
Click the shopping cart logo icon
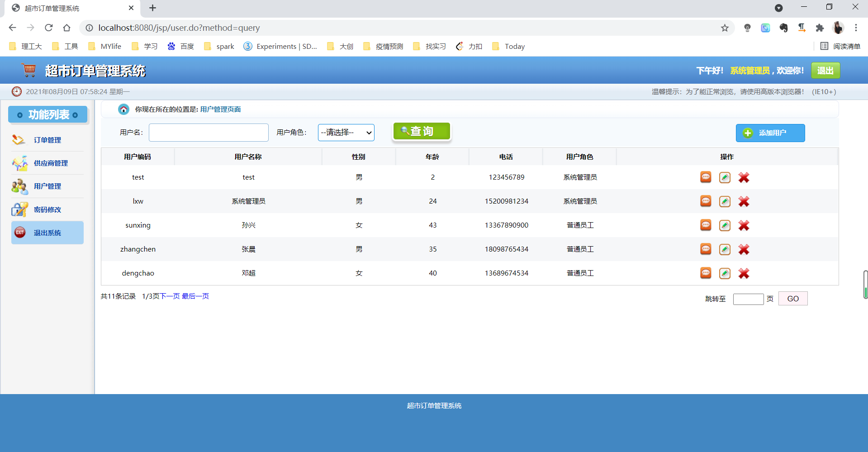pyautogui.click(x=29, y=70)
